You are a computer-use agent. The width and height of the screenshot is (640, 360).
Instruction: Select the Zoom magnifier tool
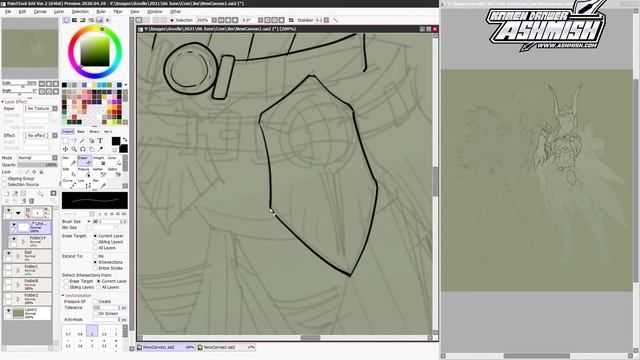tap(74, 149)
